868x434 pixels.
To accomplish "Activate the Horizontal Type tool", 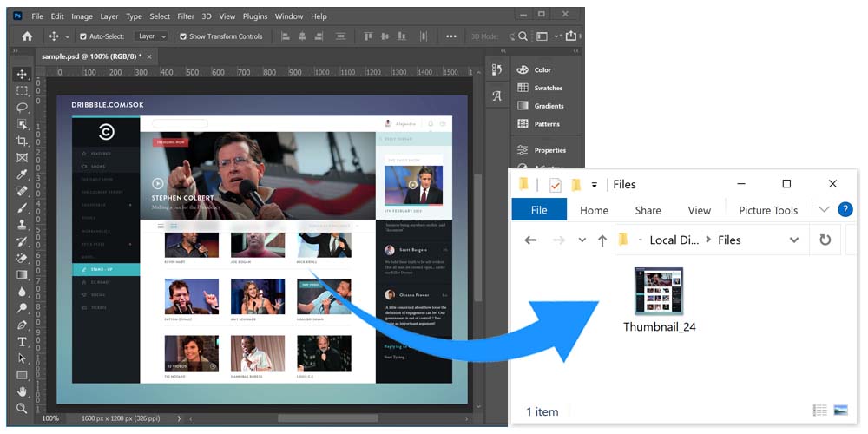I will pos(22,341).
